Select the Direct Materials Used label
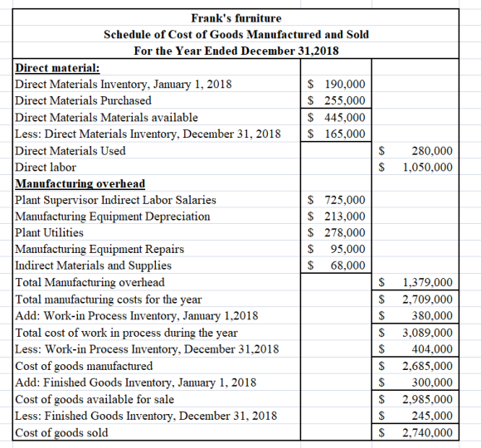This screenshot has height=448, width=481. 70,151
